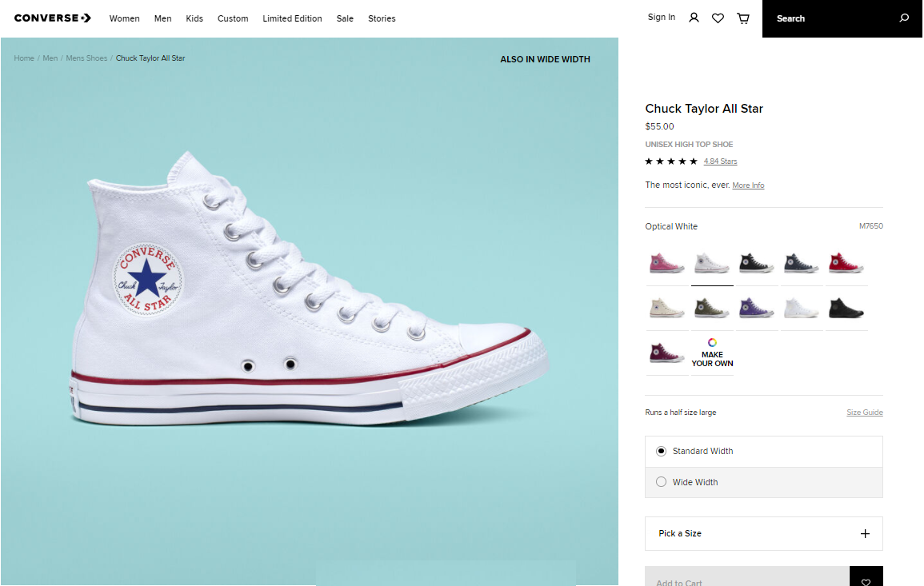The image size is (924, 586).
Task: Open the Sale menu
Action: tap(345, 18)
